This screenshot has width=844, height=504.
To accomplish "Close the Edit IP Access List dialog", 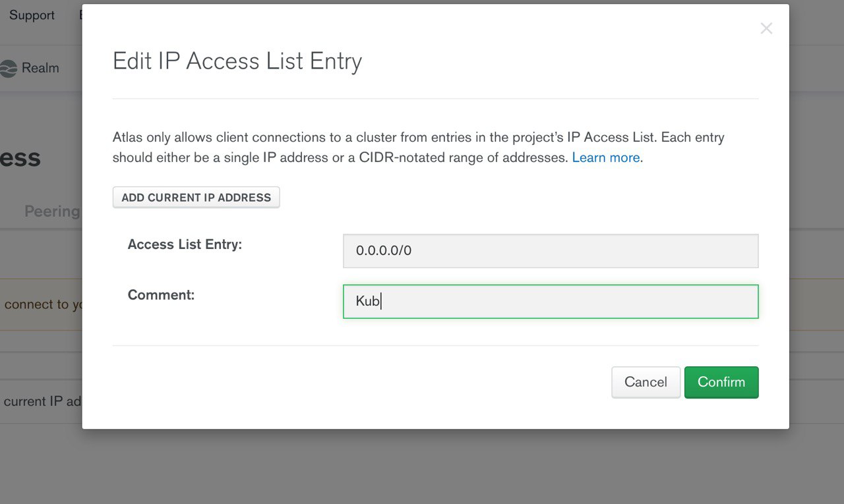I will tap(766, 28).
